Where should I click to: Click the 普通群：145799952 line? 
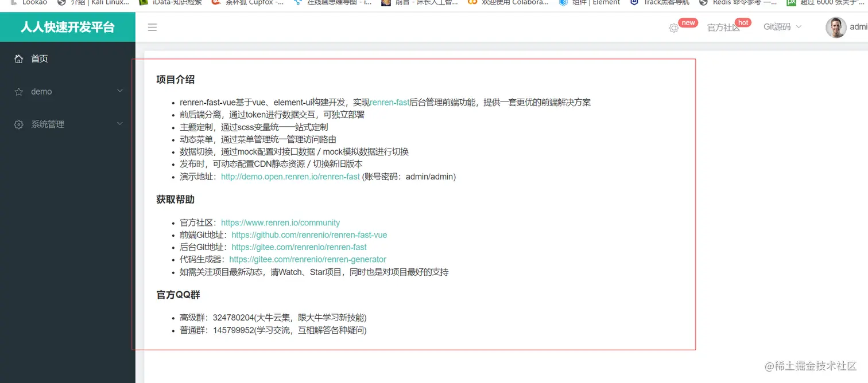[x=273, y=330]
